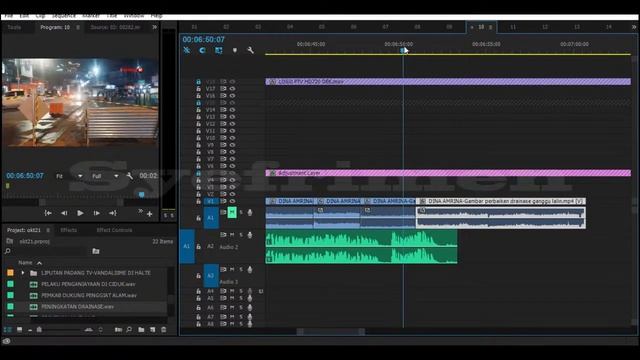Go to Out point in Program monitor

click(113, 213)
